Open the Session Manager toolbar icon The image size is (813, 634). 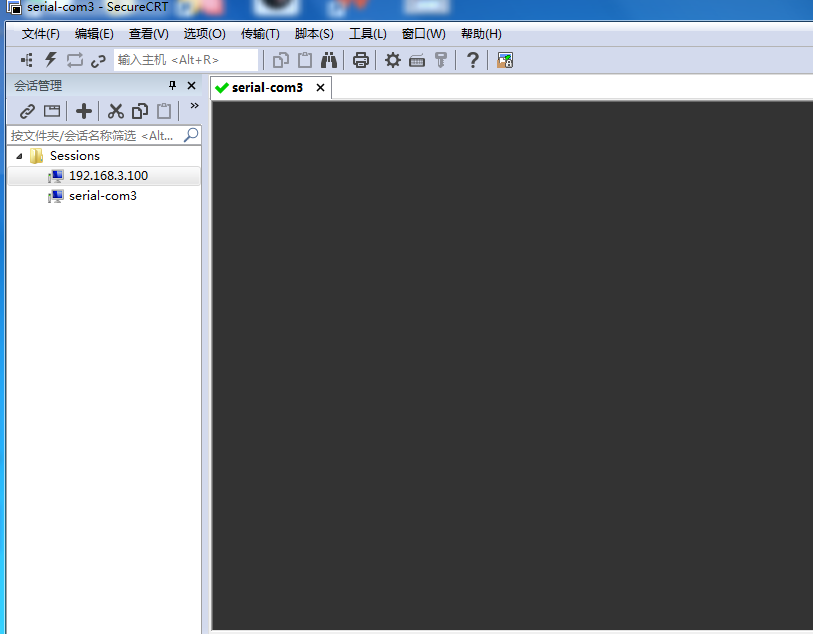point(26,60)
